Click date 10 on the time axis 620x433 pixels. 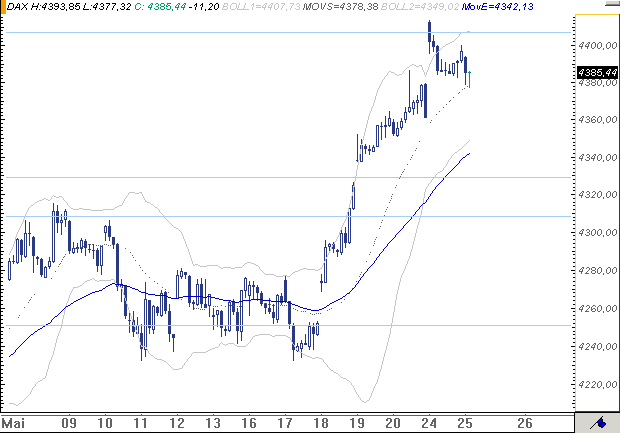point(105,424)
